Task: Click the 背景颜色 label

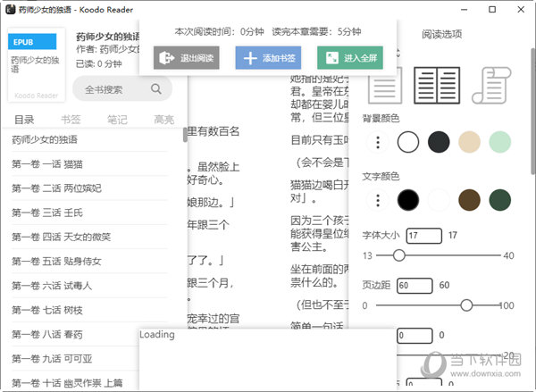Action: tap(381, 119)
